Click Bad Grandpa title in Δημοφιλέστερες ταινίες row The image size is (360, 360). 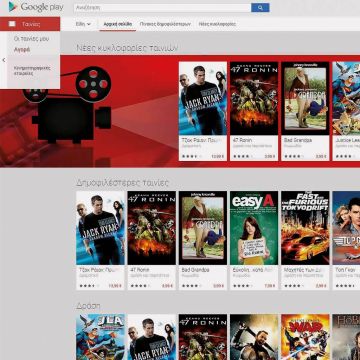[196, 270]
